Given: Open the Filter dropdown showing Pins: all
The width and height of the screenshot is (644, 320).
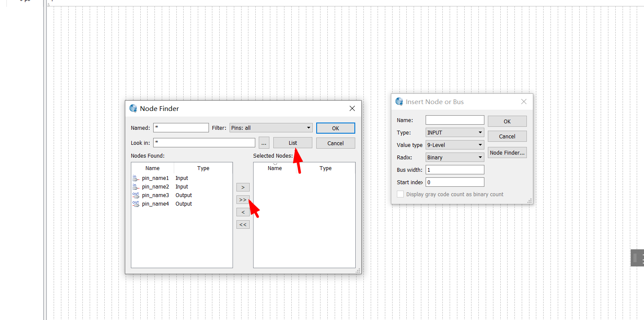Looking at the screenshot, I should (271, 128).
